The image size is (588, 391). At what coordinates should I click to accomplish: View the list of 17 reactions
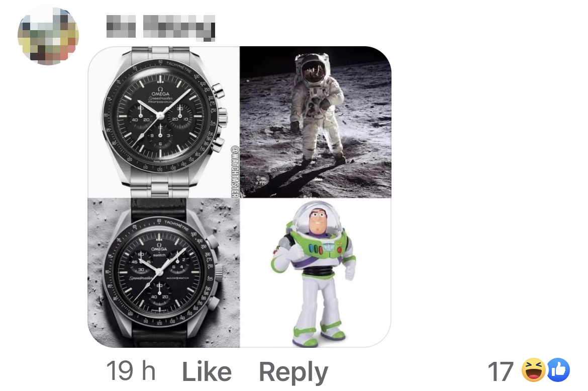click(529, 371)
